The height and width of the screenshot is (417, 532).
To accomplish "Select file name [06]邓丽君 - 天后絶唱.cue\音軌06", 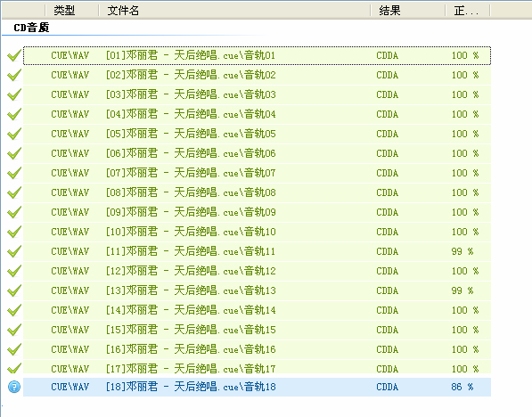I will point(191,154).
